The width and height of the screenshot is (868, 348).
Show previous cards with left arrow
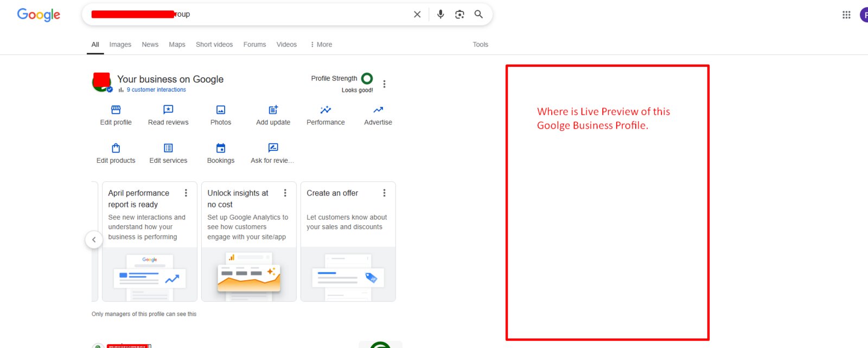pyautogui.click(x=94, y=239)
